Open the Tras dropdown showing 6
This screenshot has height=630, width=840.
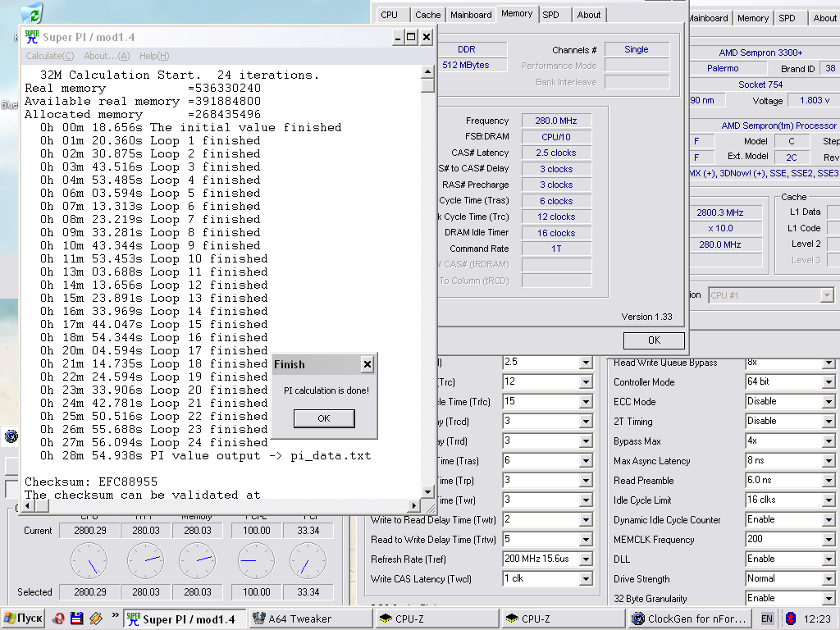coord(586,461)
